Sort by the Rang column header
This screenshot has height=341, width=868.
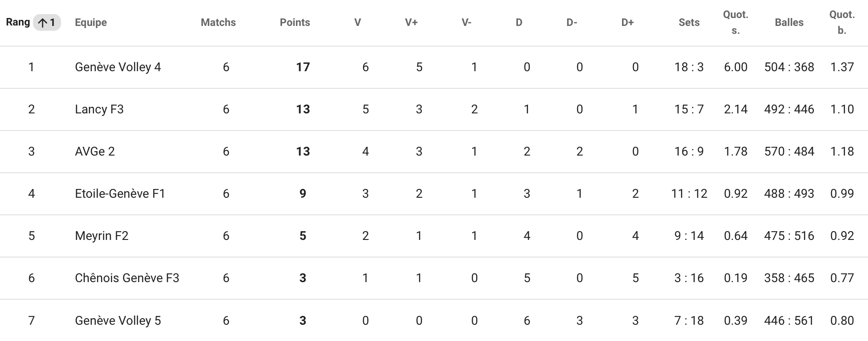18,22
